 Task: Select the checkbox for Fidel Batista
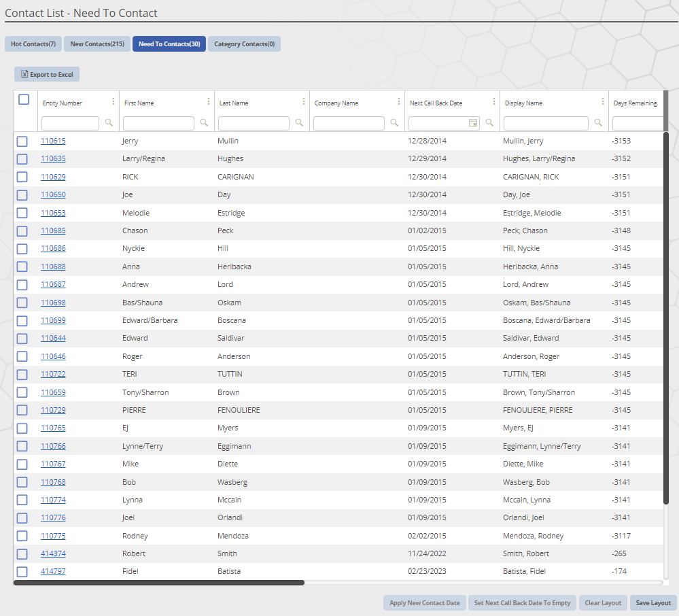22,571
